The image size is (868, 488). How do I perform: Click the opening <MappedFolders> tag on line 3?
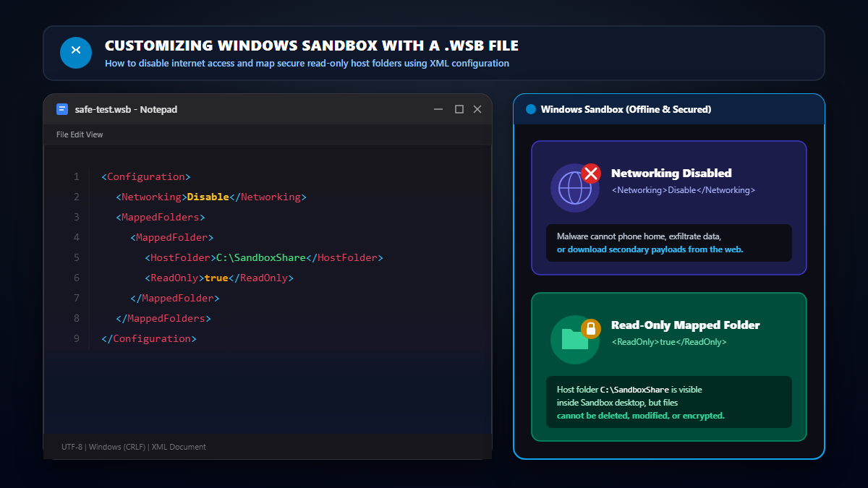161,217
